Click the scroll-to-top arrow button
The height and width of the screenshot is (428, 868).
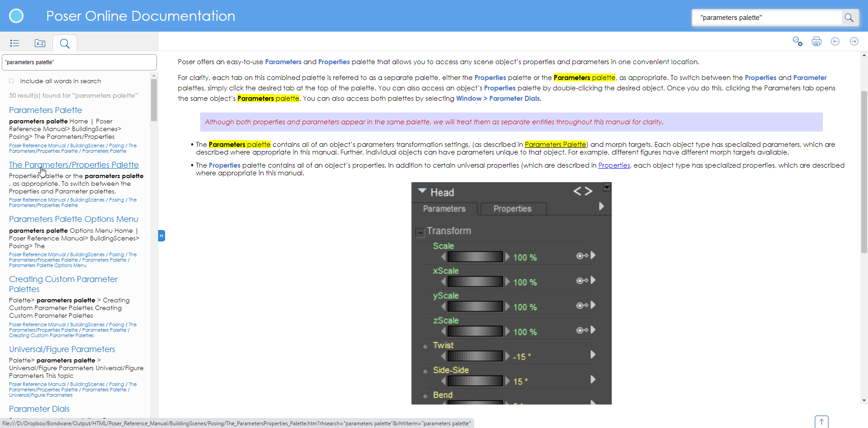click(x=821, y=422)
